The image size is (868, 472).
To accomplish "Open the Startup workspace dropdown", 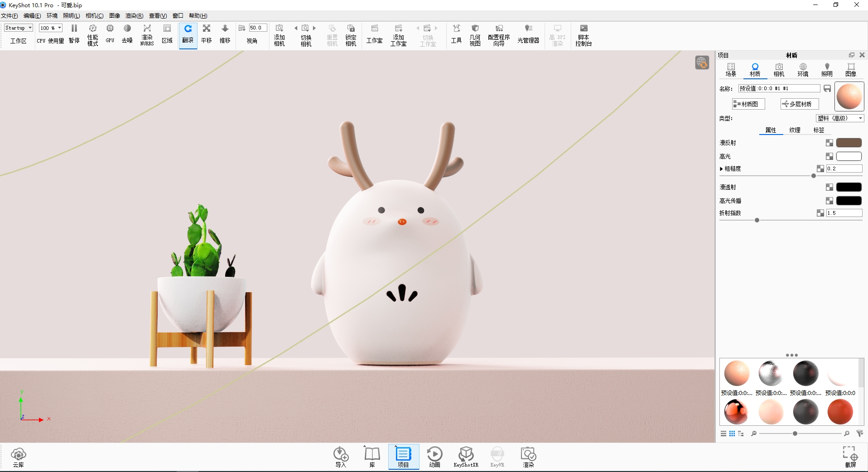I will (x=19, y=28).
